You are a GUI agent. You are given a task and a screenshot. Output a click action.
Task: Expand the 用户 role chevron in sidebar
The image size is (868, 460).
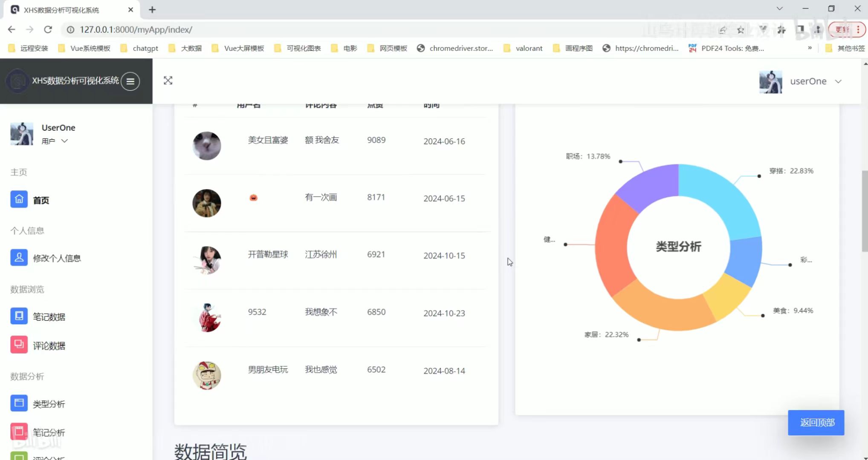tap(64, 141)
